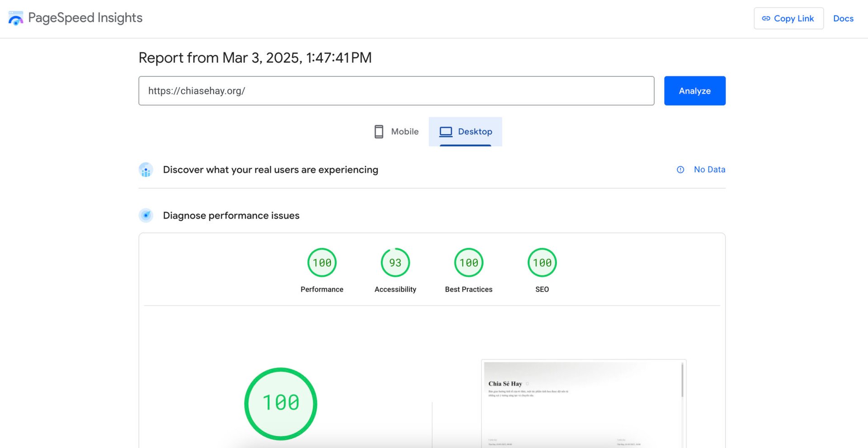Click the screenshot preview scrollbar

tap(682, 381)
